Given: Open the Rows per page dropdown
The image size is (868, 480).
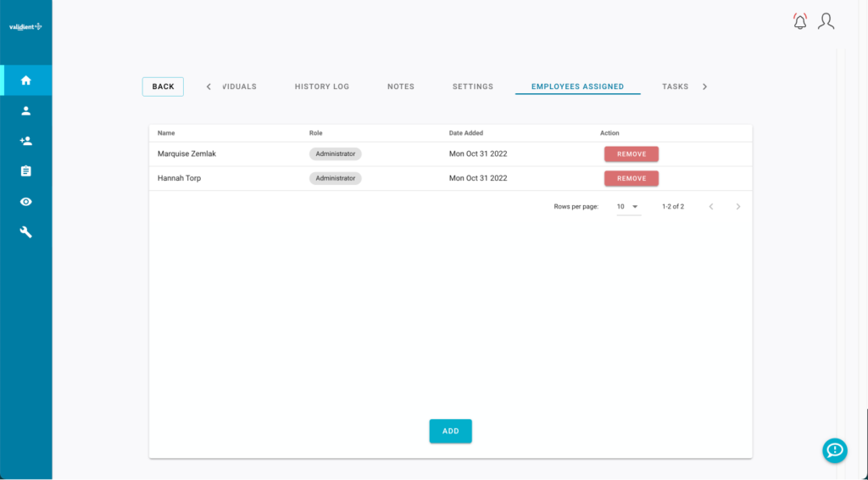Looking at the screenshot, I should point(628,207).
